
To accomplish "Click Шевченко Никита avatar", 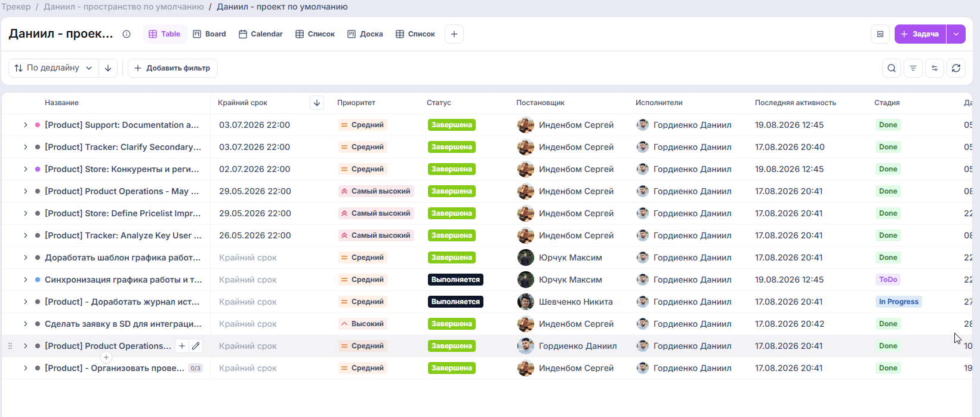I will pos(526,302).
